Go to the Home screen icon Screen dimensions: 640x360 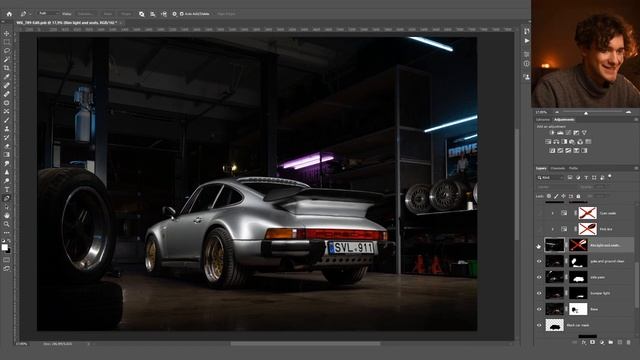[9, 14]
